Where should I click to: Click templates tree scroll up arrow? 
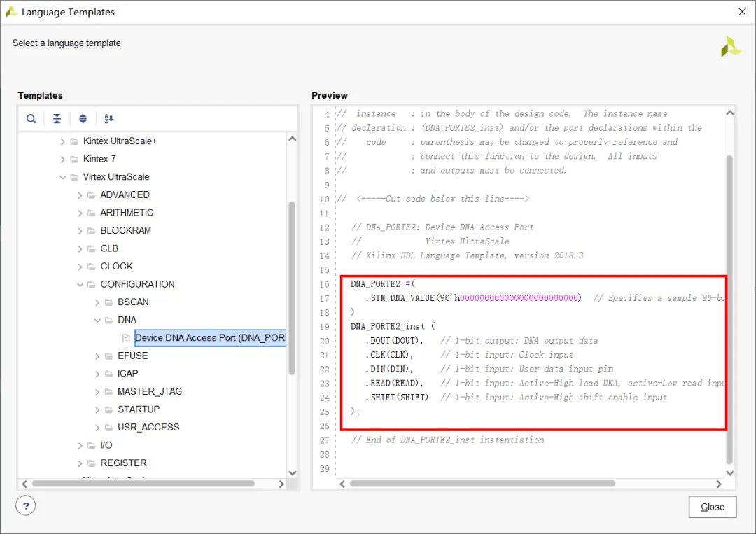(292, 139)
